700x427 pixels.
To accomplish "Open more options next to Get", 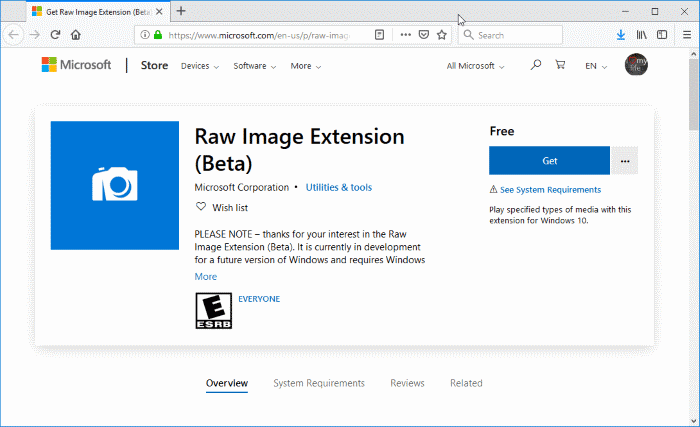I will [625, 161].
